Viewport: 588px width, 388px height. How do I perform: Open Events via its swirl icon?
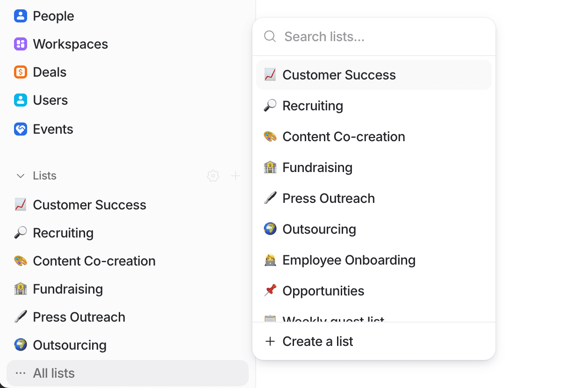[x=21, y=129]
